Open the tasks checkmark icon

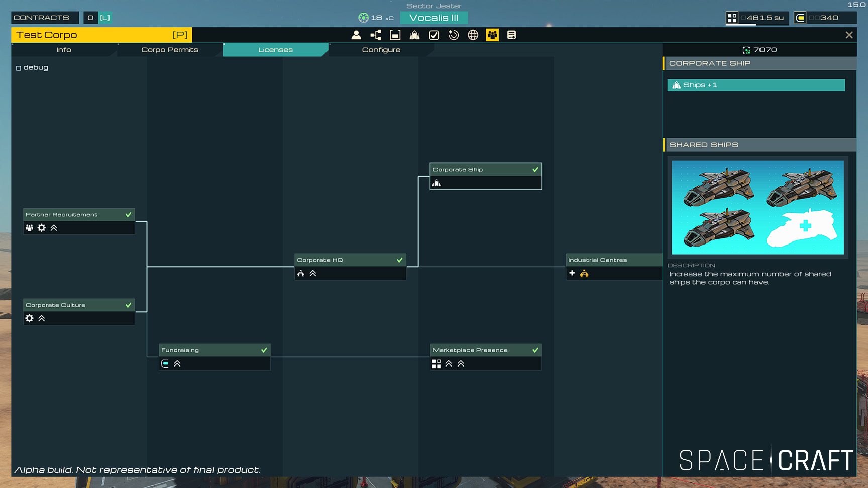pyautogui.click(x=434, y=35)
